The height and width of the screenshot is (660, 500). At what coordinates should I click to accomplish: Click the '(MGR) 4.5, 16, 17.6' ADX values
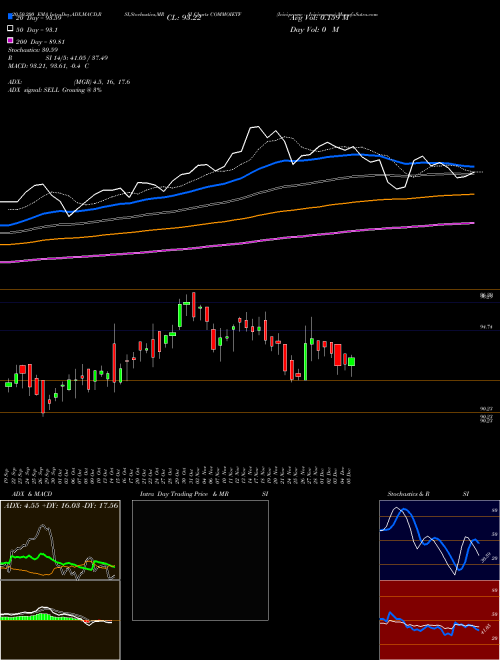point(102,82)
